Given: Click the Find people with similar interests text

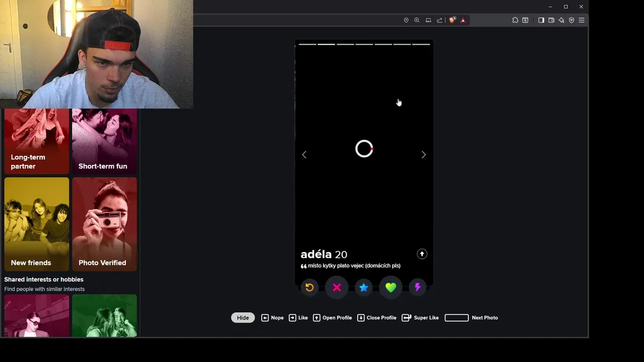Looking at the screenshot, I should pyautogui.click(x=44, y=289).
